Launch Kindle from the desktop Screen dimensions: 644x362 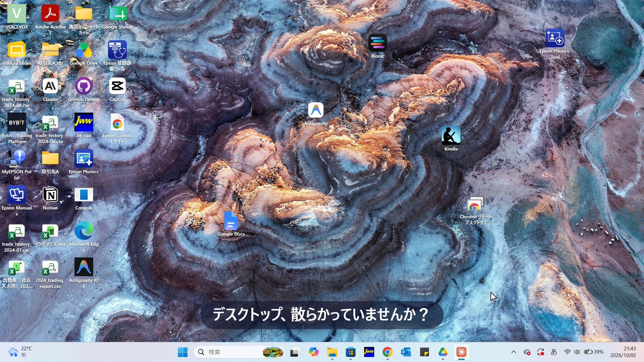[x=451, y=138]
